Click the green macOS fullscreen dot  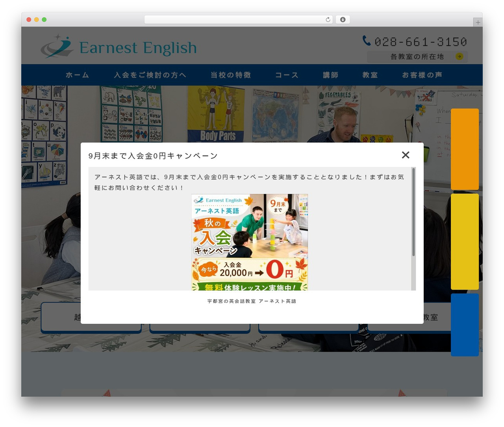coord(44,20)
